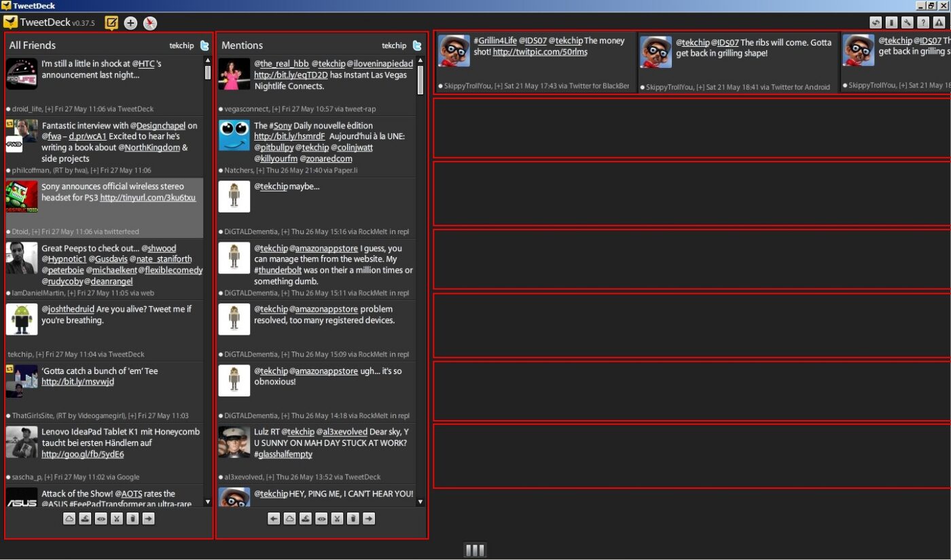Viewport: 951px width, 560px height.
Task: Click the scroll-down arrow of All Friends column
Action: [x=208, y=502]
